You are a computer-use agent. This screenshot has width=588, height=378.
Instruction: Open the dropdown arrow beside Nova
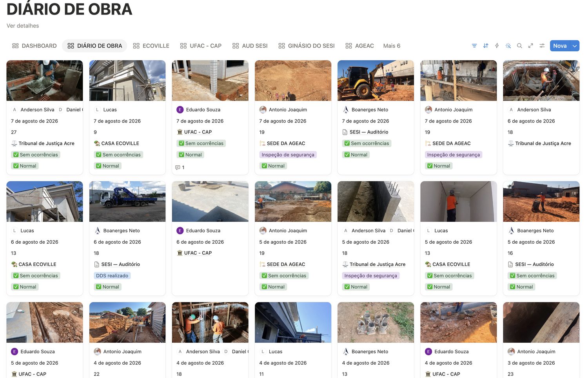(x=575, y=46)
